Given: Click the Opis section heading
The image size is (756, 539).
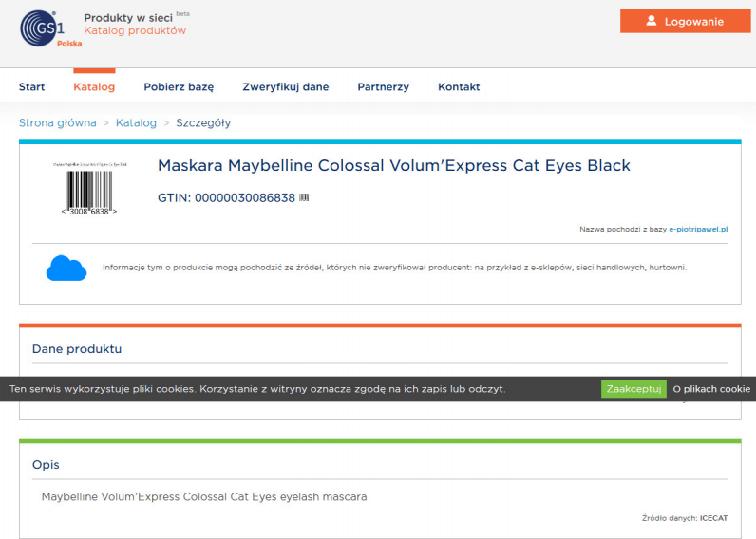Looking at the screenshot, I should 46,465.
